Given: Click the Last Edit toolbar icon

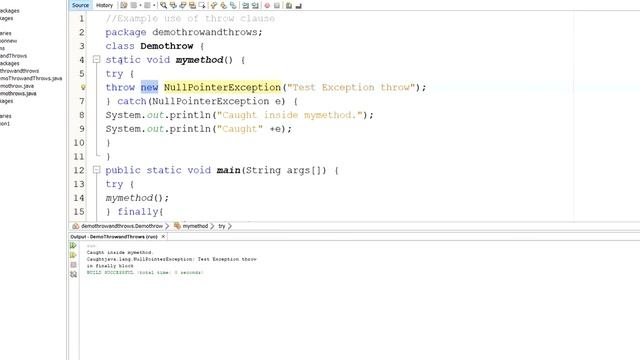Looking at the screenshot, I should coord(124,5).
